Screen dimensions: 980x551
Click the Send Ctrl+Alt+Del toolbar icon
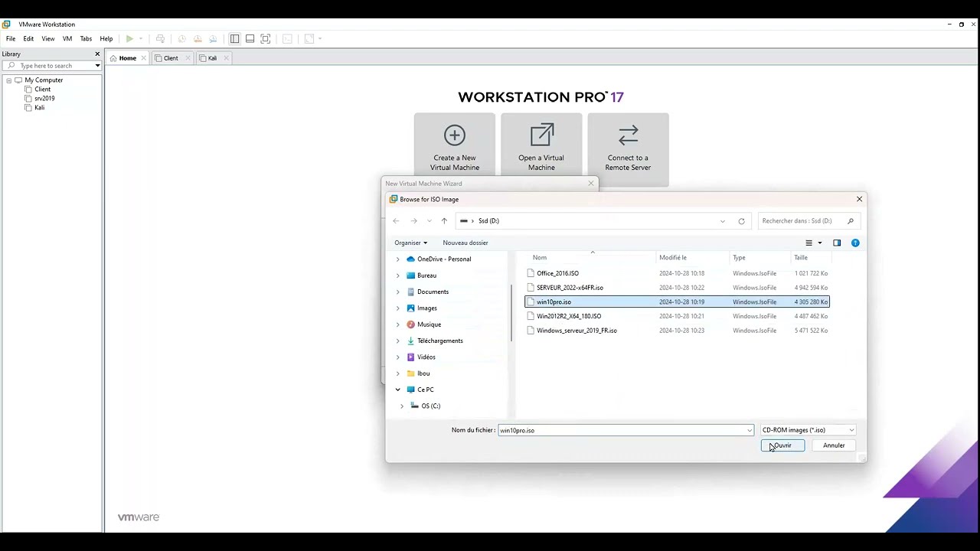pos(160,38)
